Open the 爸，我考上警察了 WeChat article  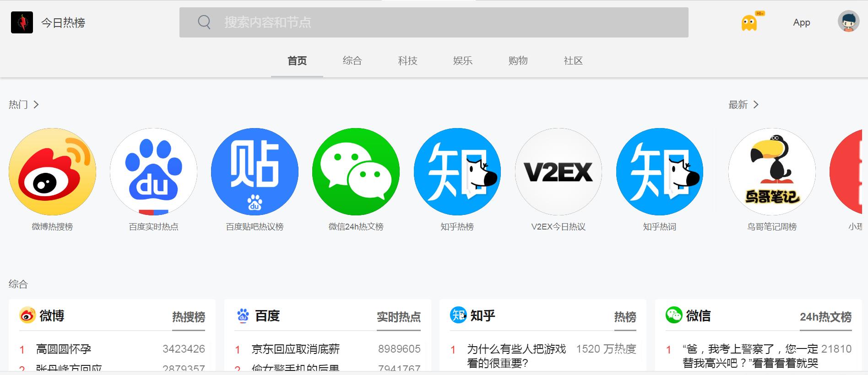point(750,356)
